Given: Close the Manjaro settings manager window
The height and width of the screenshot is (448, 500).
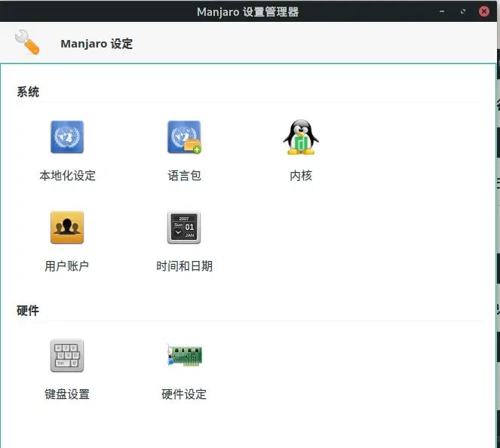Looking at the screenshot, I should 484,11.
